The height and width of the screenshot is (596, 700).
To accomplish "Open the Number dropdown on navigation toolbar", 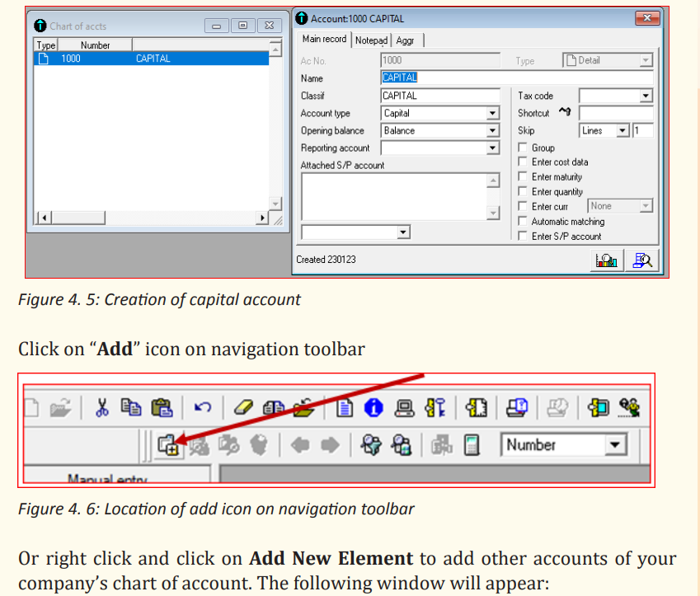I will [615, 444].
